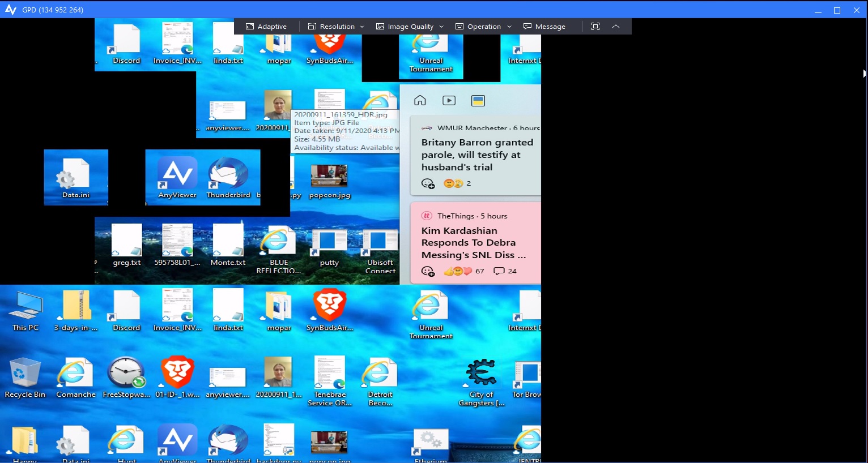The image size is (868, 463).
Task: View the 24 comments on Kim Kardashian story
Action: (505, 271)
